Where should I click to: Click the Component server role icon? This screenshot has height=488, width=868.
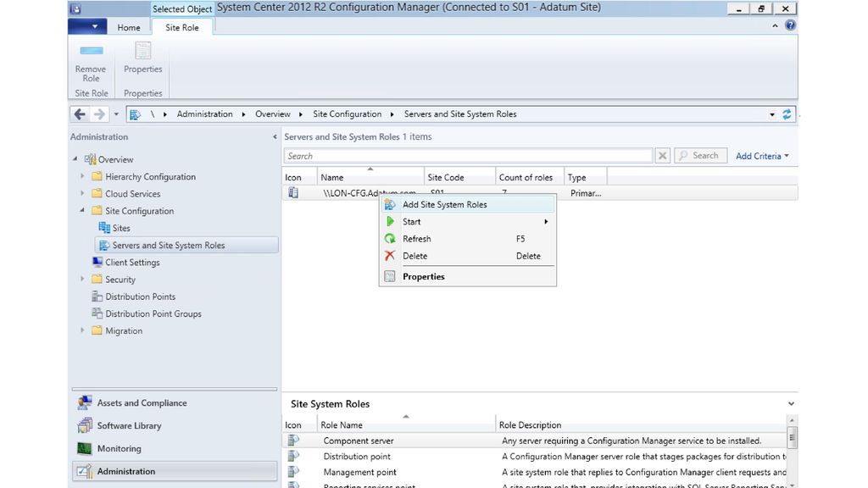click(293, 441)
